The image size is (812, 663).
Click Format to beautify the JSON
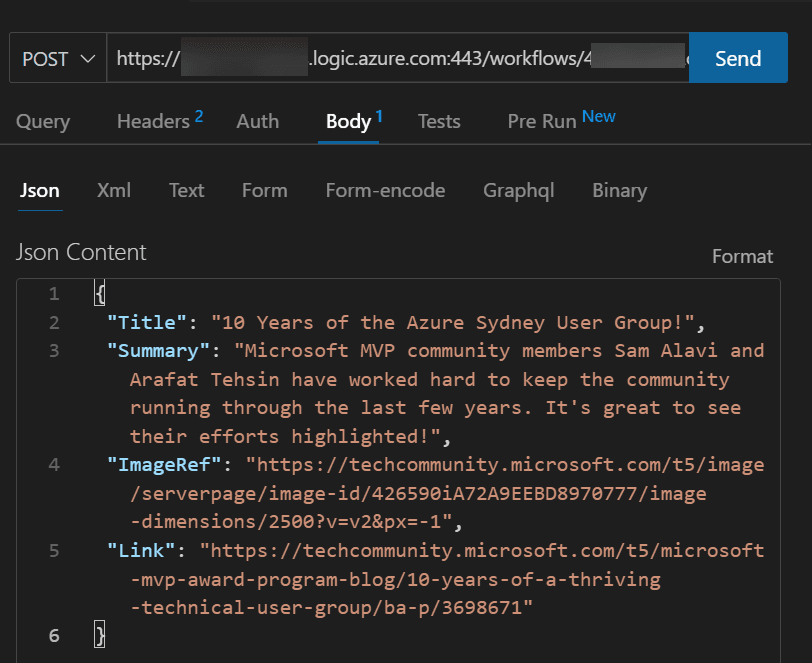pos(742,257)
